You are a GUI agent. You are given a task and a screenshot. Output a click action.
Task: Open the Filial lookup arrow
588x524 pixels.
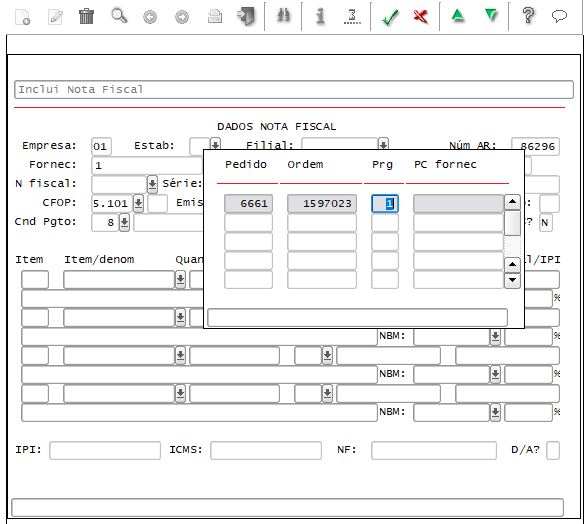[383, 144]
